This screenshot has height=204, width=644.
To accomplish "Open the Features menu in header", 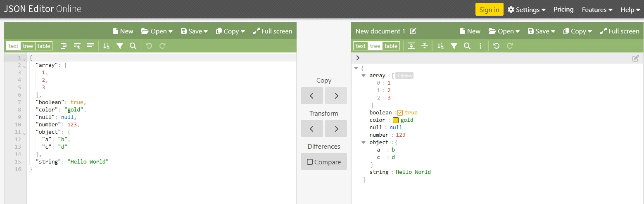I will coord(597,9).
